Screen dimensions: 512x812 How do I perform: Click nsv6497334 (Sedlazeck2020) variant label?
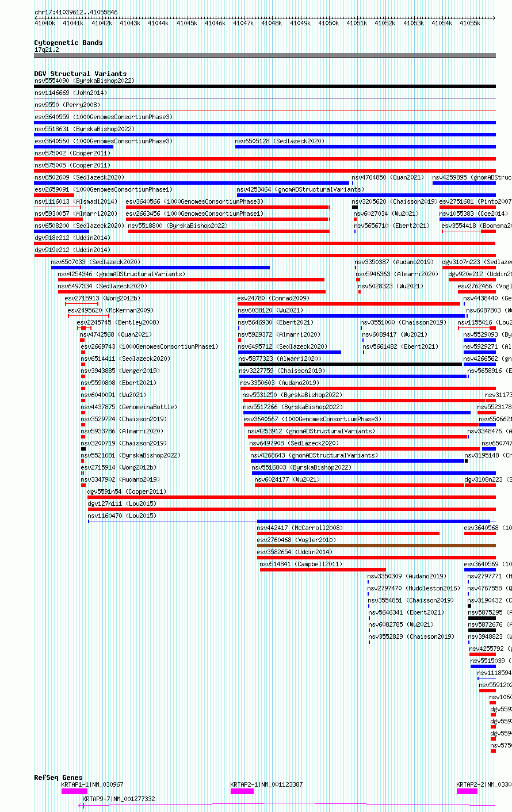click(103, 286)
